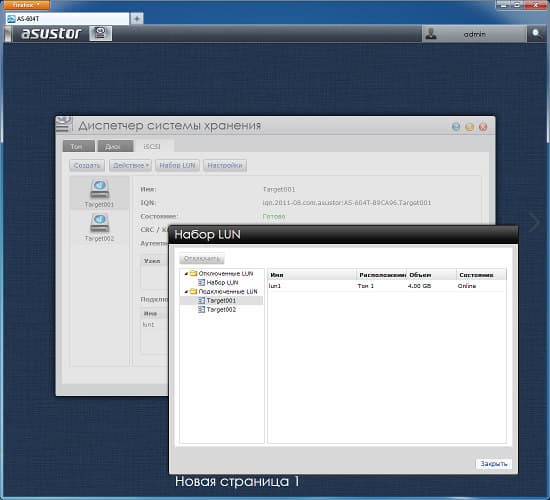Viewport: 550px width, 500px height.
Task: Click the Набор LUN tree item icon
Action: coord(201,282)
